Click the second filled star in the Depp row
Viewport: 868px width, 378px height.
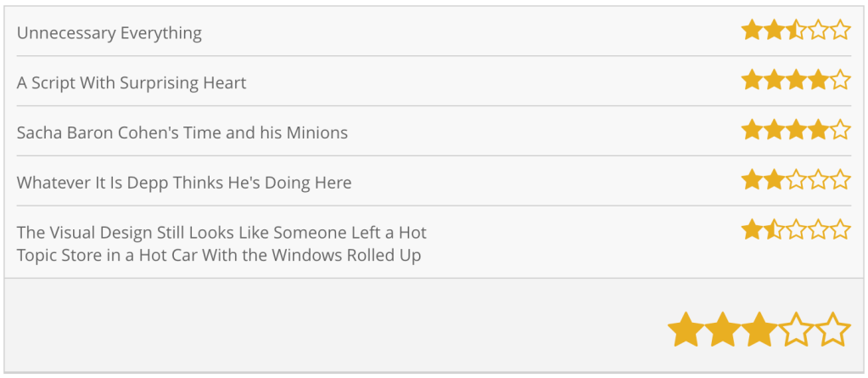774,180
